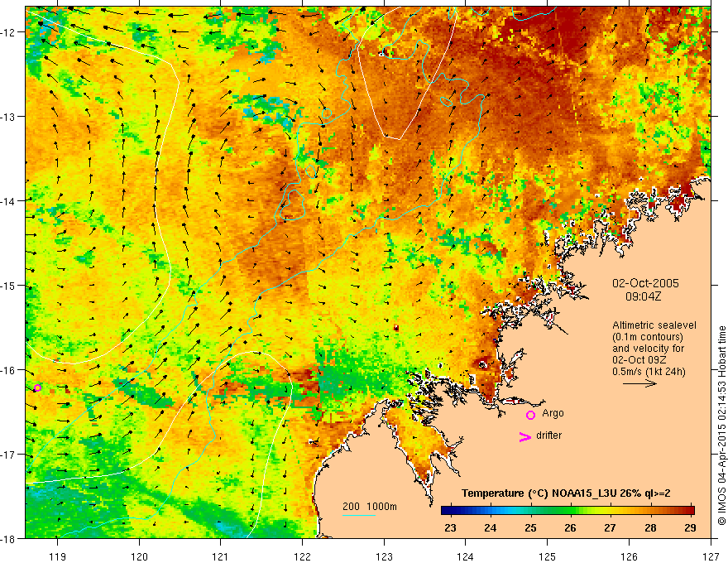This screenshot has height=563, width=728.
Task: Click the Argo float marker on the map
Action: [37, 387]
